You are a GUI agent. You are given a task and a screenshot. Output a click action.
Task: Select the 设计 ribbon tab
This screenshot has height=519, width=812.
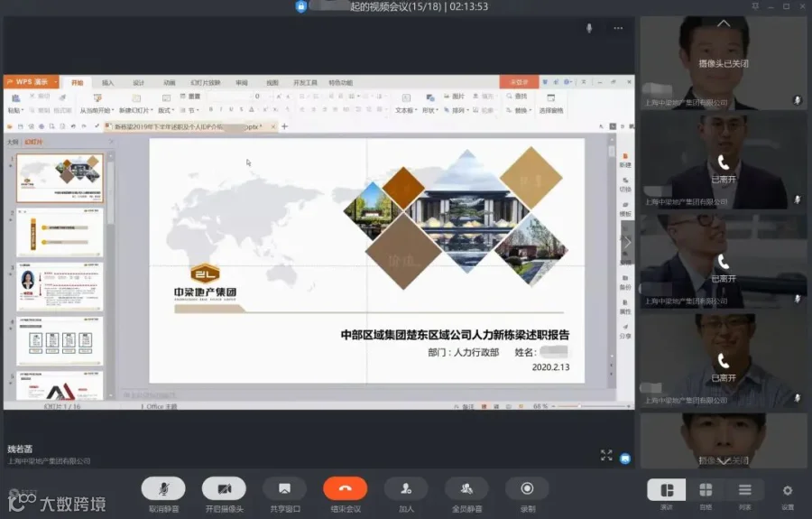coord(138,83)
